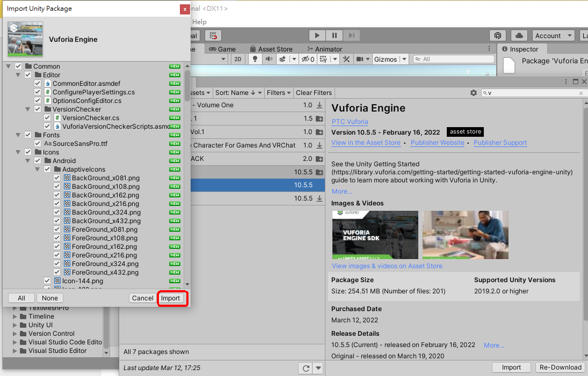Image resolution: width=588 pixels, height=376 pixels.
Task: Collapse the Common folder tree arrow
Action: (x=8, y=67)
